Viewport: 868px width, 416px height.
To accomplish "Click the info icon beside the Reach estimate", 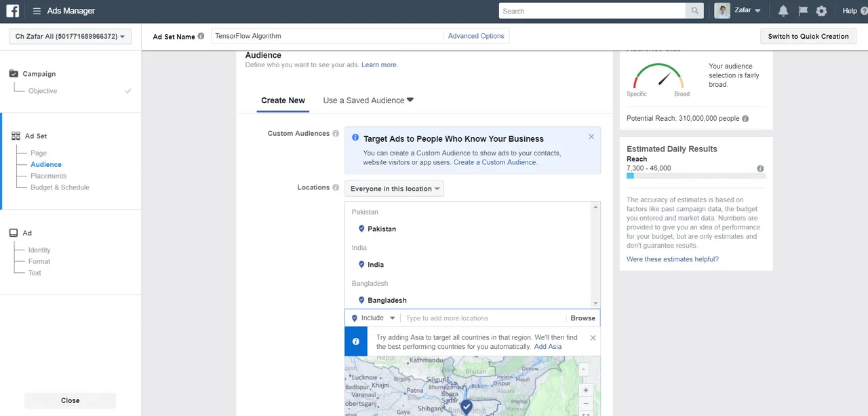I will tap(760, 168).
